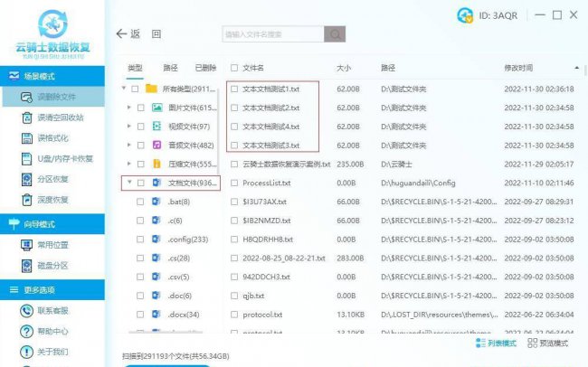Screen dimensions: 588x367
Task: Choose 误格式化 format recovery option
Action: (45, 138)
